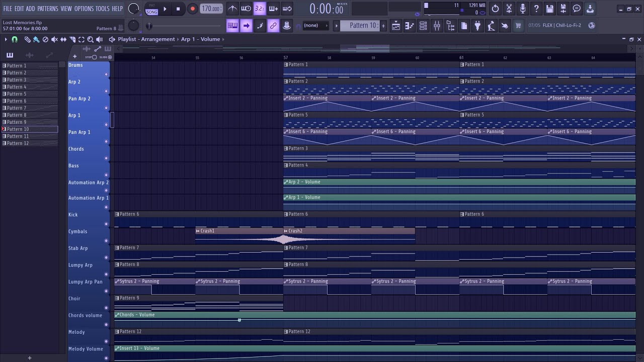Expand the pattern list arrow before Pattern 10
644x362 pixels.
[x=337, y=26]
